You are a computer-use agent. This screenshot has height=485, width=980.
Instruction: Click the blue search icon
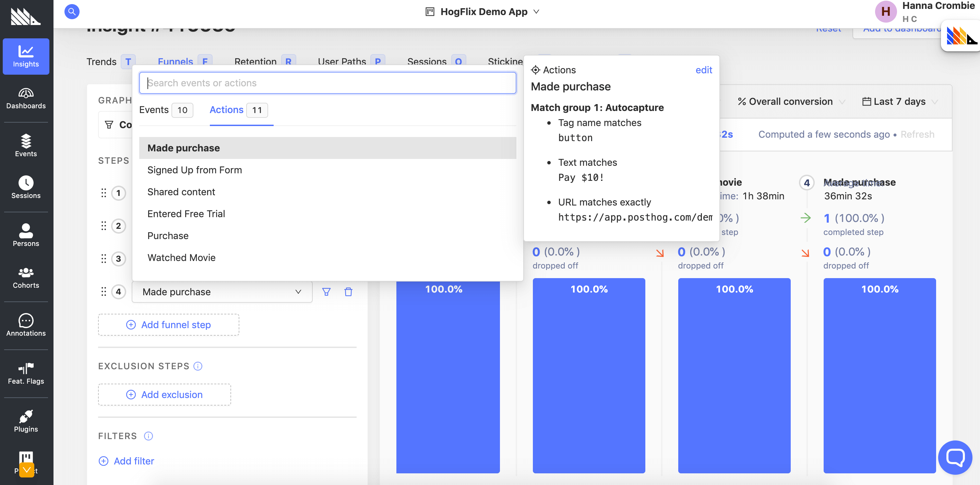72,11
